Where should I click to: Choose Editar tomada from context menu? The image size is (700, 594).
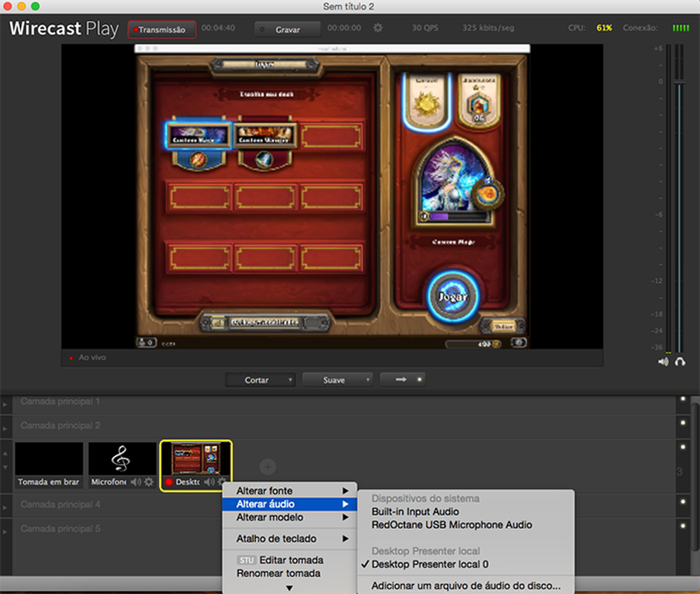[x=290, y=560]
